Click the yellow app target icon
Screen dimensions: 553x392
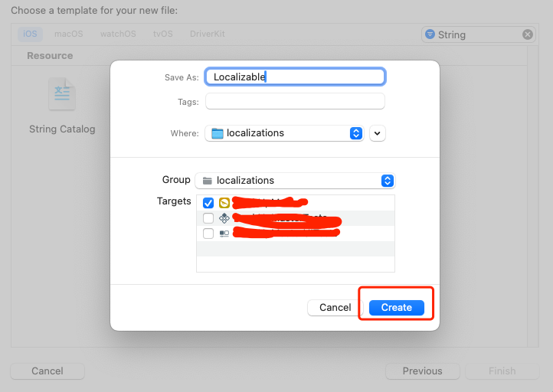click(x=224, y=203)
